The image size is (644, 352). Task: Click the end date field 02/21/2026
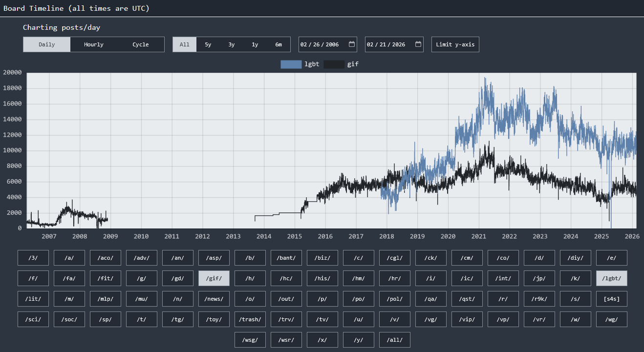pyautogui.click(x=394, y=44)
